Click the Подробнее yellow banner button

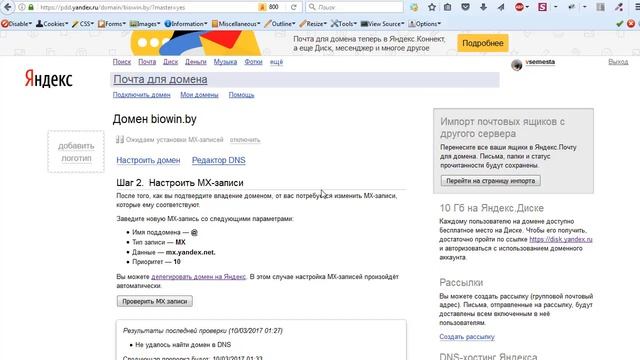[483, 43]
